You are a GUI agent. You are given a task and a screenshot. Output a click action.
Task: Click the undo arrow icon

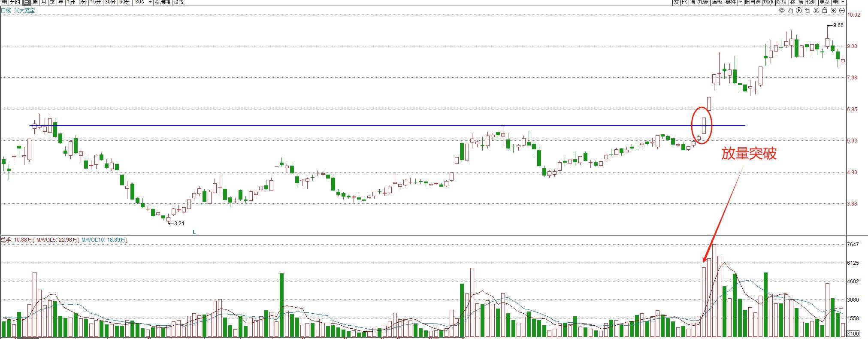click(808, 10)
